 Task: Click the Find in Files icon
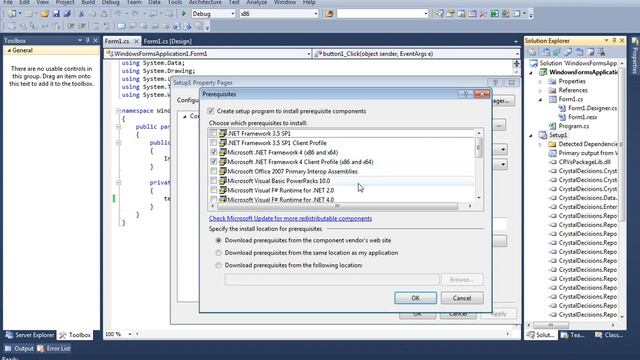click(x=329, y=14)
